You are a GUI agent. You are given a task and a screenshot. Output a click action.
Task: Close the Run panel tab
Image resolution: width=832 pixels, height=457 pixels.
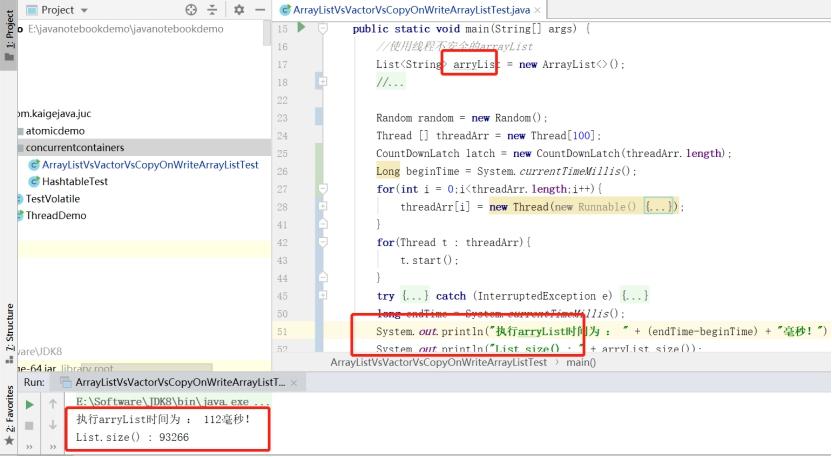(294, 383)
